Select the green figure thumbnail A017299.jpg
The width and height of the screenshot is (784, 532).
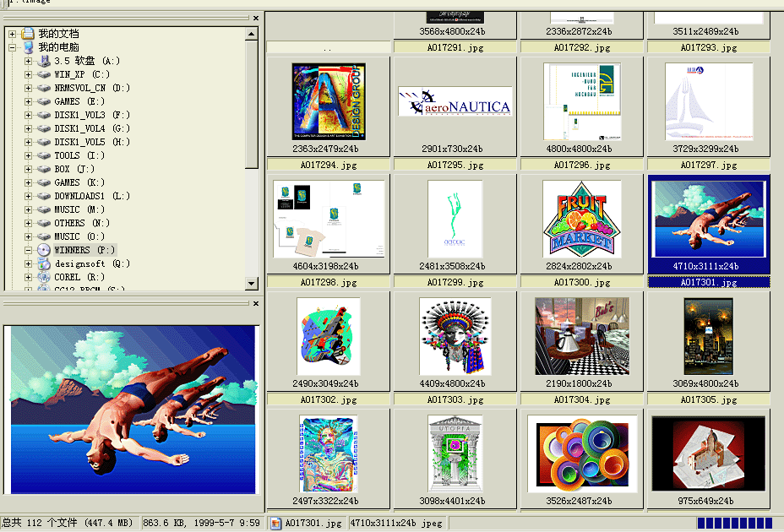point(455,219)
